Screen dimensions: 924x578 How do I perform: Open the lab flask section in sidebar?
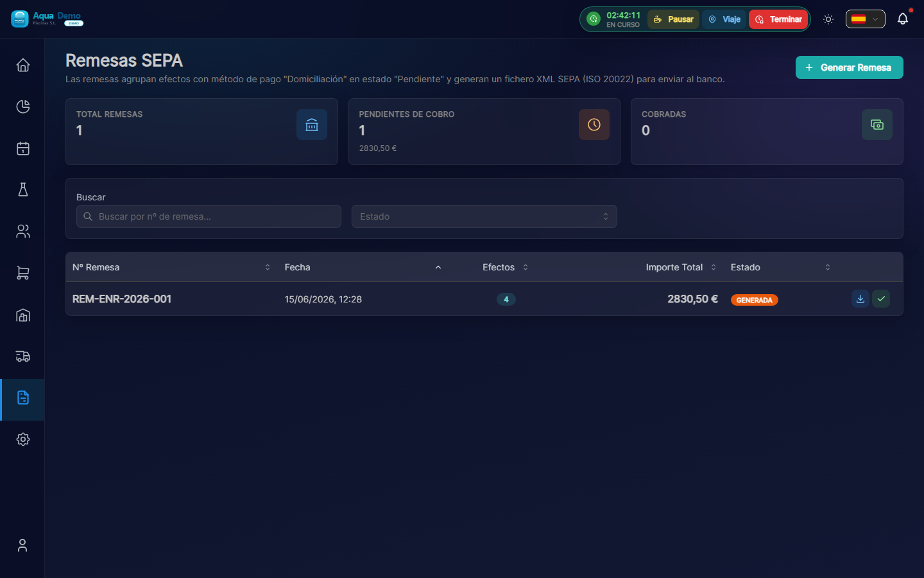click(x=23, y=189)
